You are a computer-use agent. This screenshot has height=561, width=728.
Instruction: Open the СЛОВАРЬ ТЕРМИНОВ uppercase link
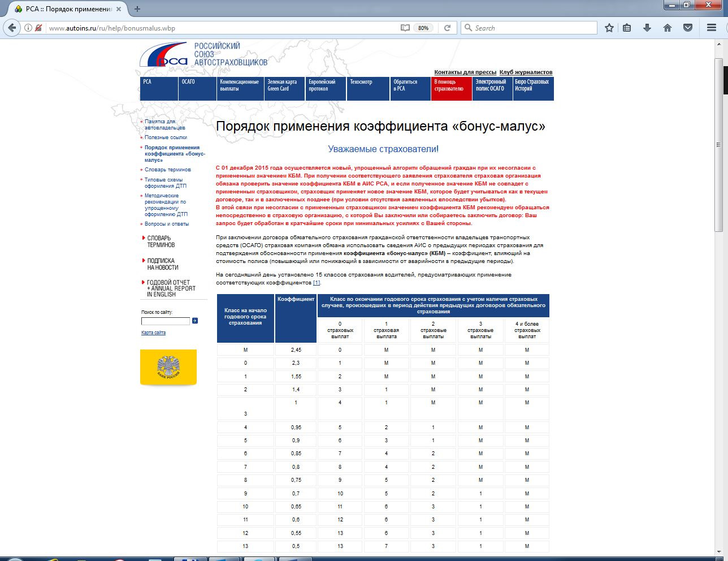click(161, 241)
